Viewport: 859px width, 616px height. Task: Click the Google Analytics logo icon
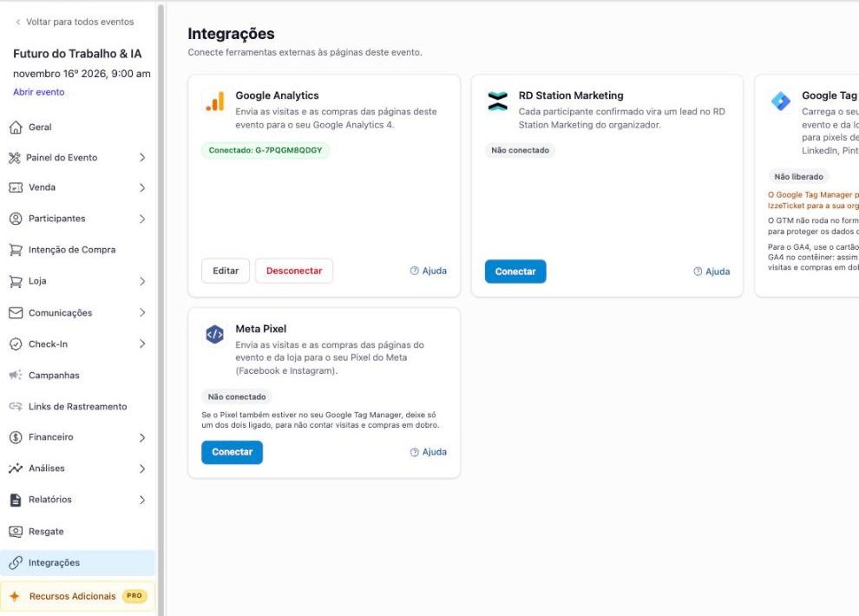coord(215,102)
